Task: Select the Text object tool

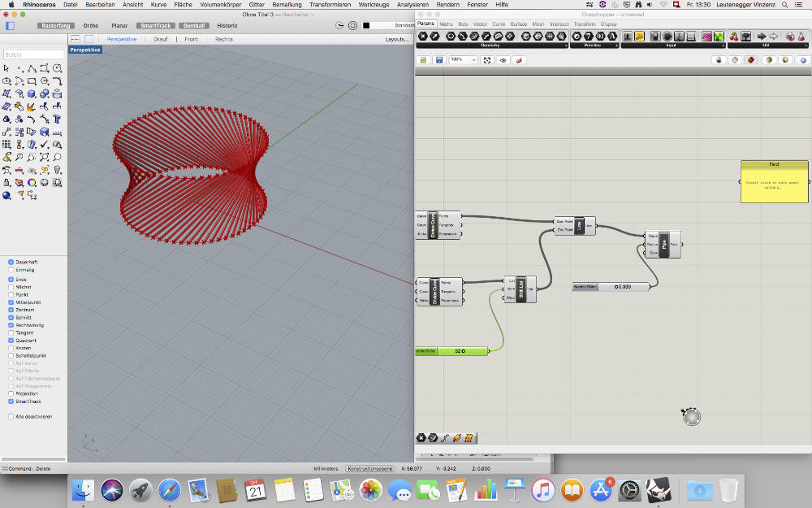Action: [57, 119]
